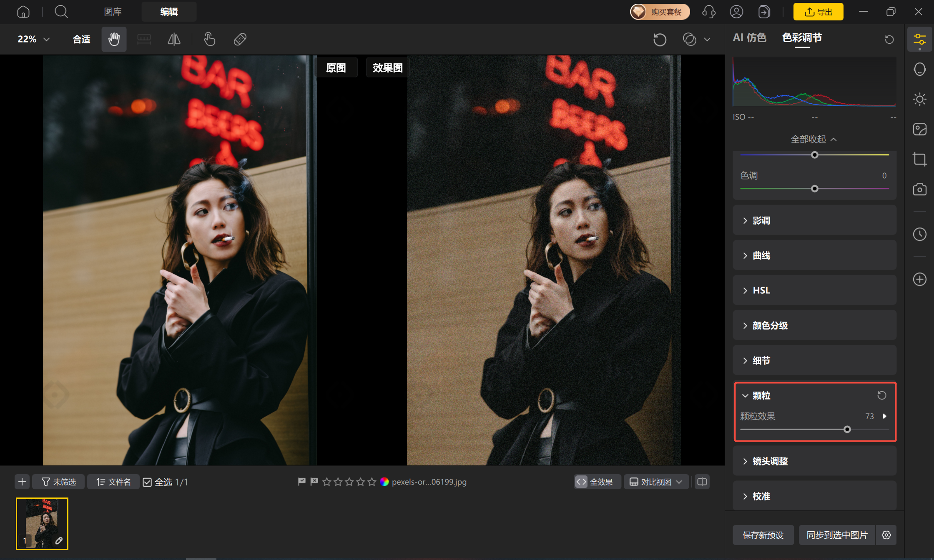Open the 对比视图 dropdown
934x560 pixels.
pos(656,482)
